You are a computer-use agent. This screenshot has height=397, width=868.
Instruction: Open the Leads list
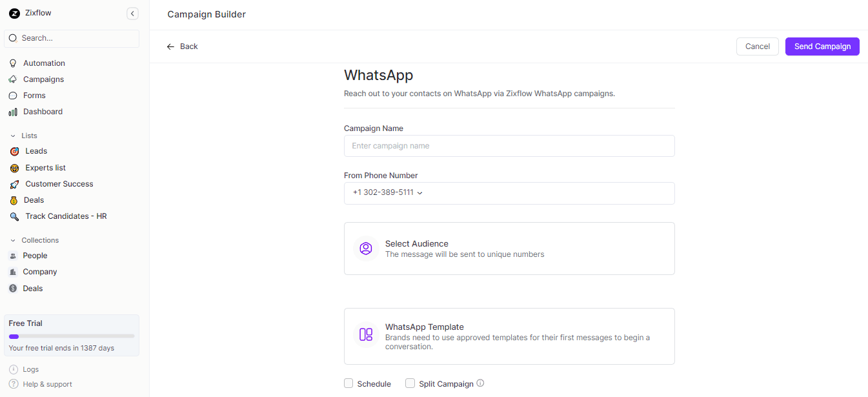35,150
